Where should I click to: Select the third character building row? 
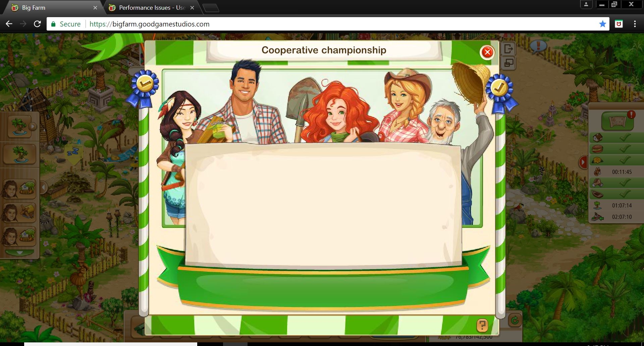pos(19,236)
